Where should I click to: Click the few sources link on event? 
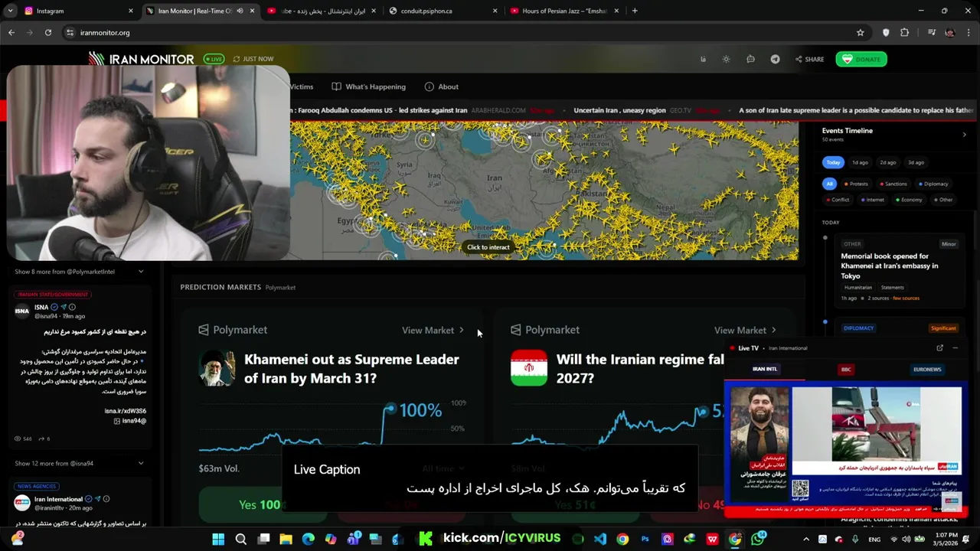tap(906, 298)
